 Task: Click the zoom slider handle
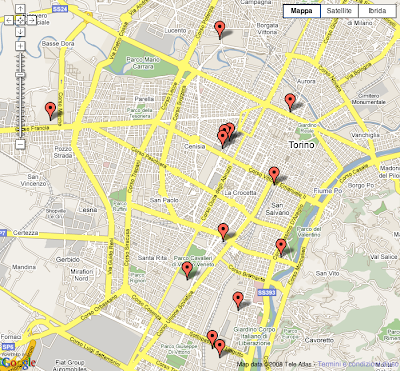(20, 74)
